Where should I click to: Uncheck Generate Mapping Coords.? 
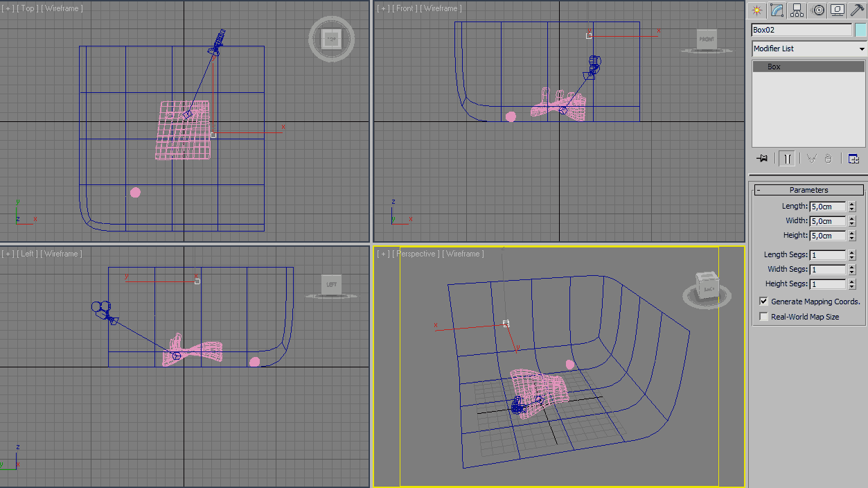[764, 302]
